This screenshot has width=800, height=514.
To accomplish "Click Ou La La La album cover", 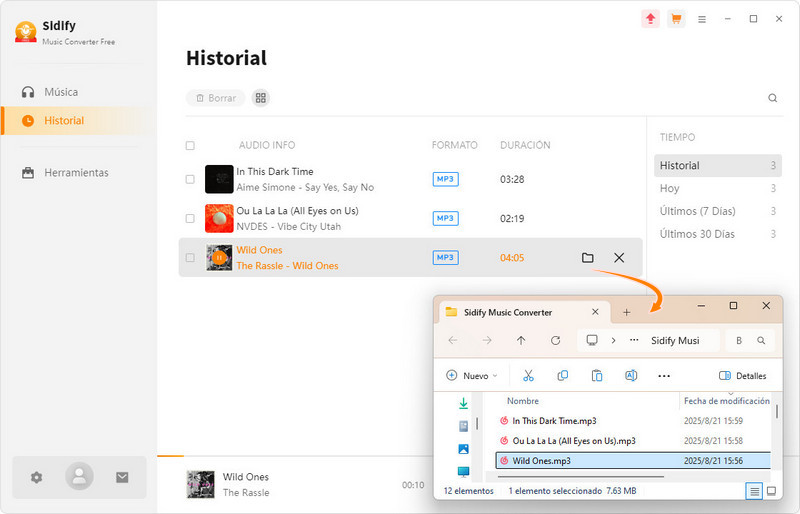I will (x=219, y=218).
